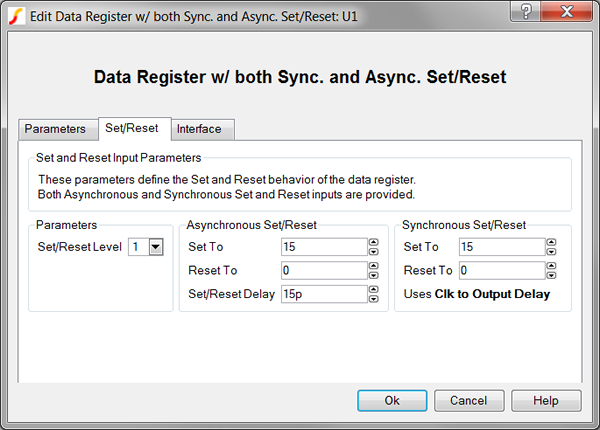
Task: Increment the Synchronous Set To value
Action: (x=552, y=243)
